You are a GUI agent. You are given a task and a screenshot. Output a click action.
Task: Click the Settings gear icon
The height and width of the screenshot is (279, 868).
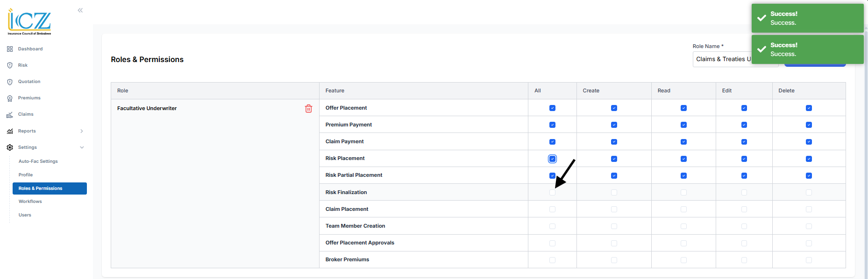pos(10,147)
